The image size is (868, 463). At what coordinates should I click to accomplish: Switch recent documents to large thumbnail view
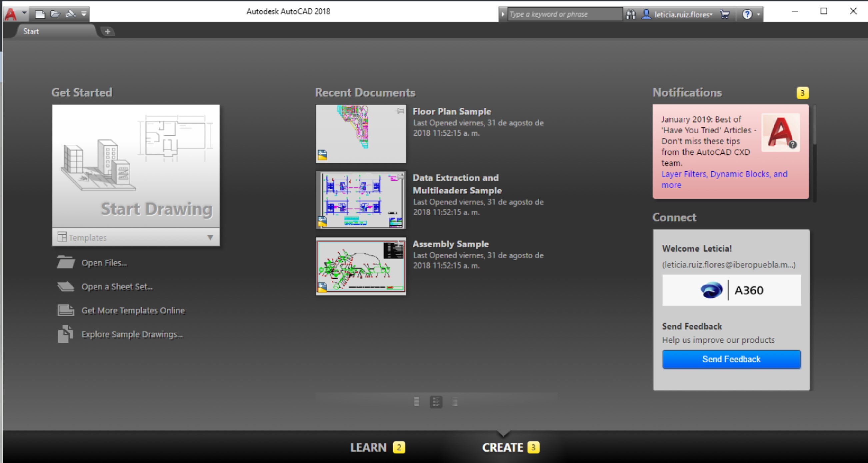point(417,402)
